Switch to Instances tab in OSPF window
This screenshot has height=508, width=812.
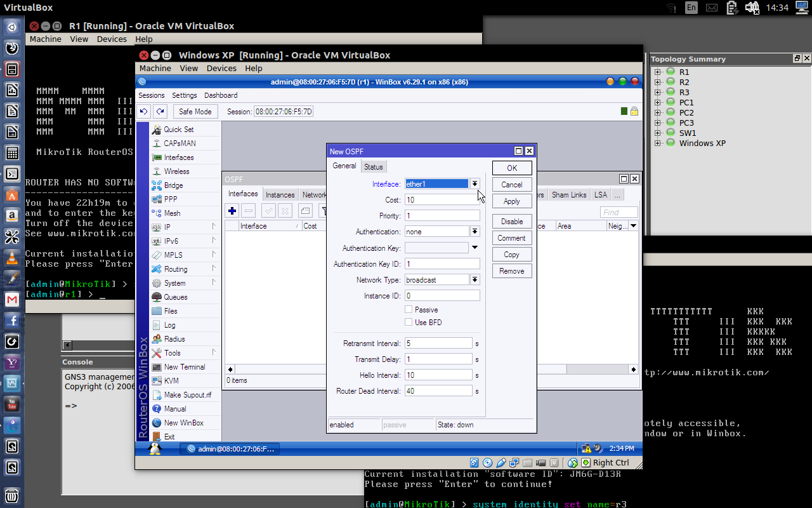click(x=280, y=195)
